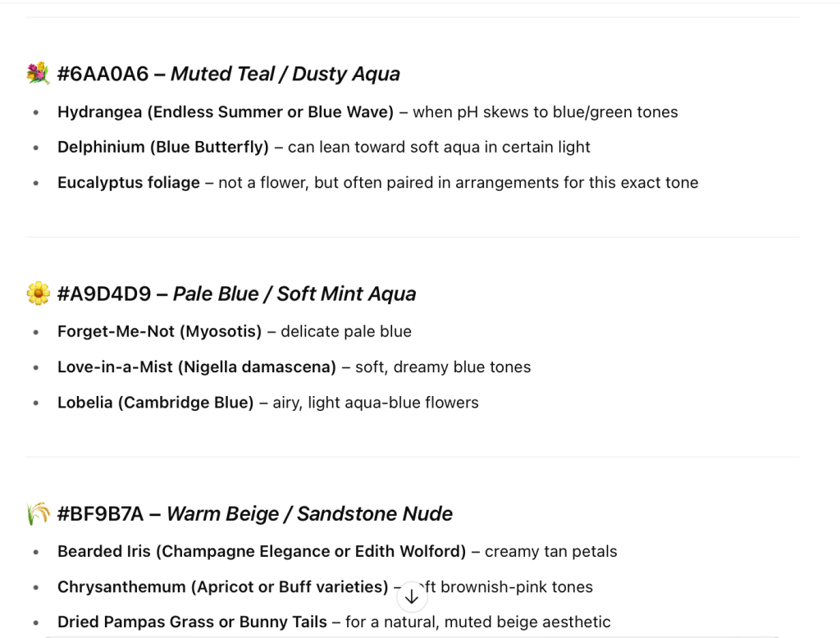The width and height of the screenshot is (840, 638).
Task: Click the scroll-to-bottom arrow button
Action: click(412, 597)
